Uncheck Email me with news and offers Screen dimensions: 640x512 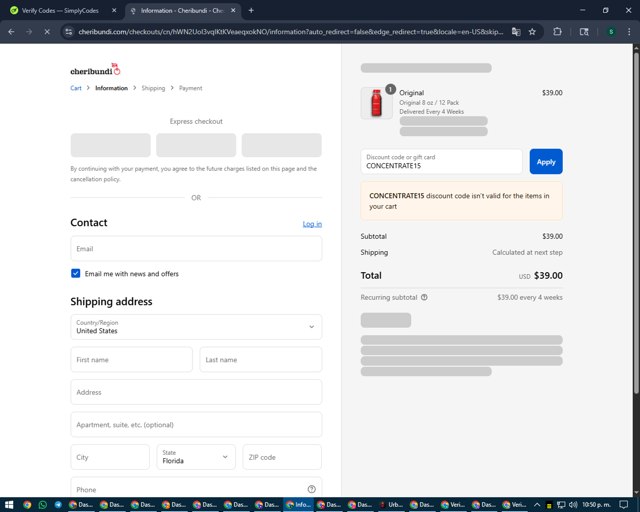76,273
